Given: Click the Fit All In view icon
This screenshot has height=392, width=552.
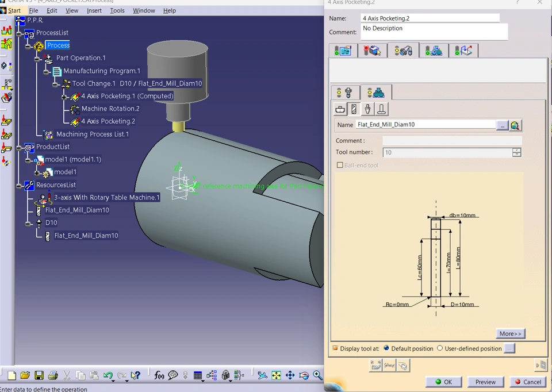Looking at the screenshot, I should 276,375.
